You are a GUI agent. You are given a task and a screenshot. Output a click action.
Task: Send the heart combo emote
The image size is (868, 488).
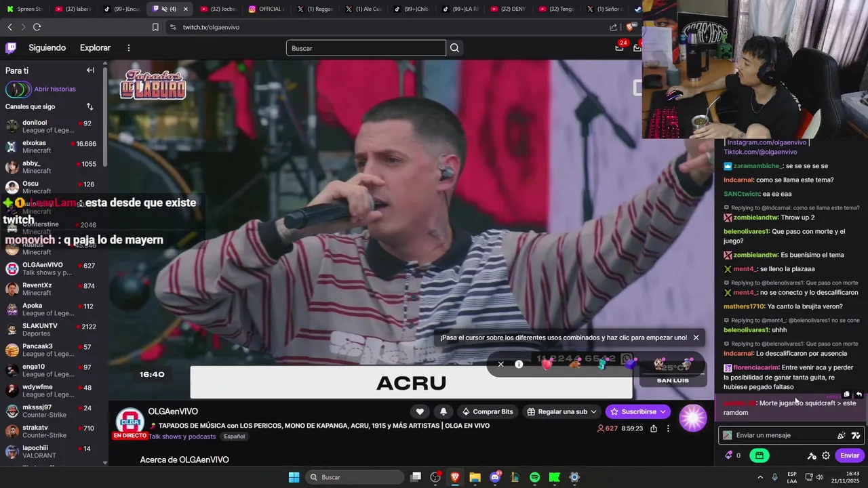click(547, 364)
